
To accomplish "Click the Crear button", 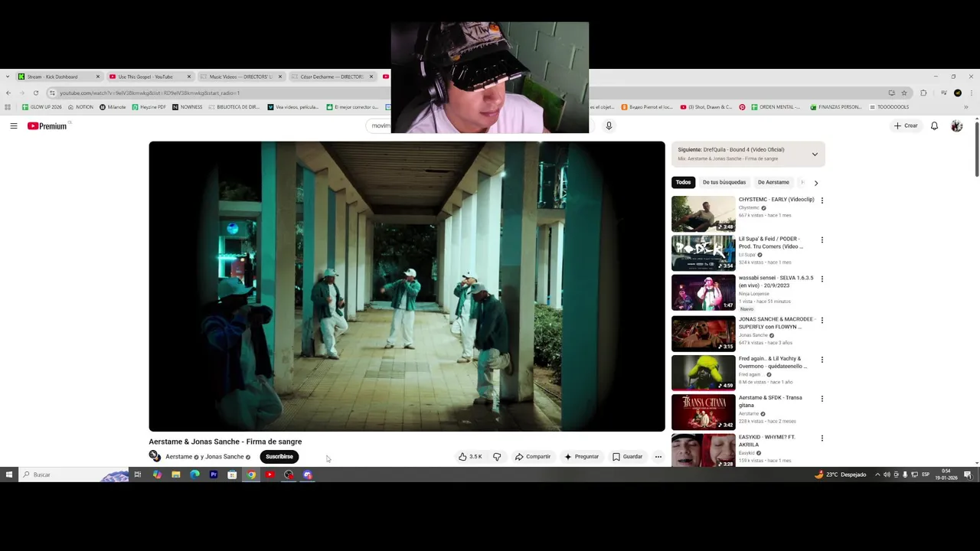I will pos(906,126).
